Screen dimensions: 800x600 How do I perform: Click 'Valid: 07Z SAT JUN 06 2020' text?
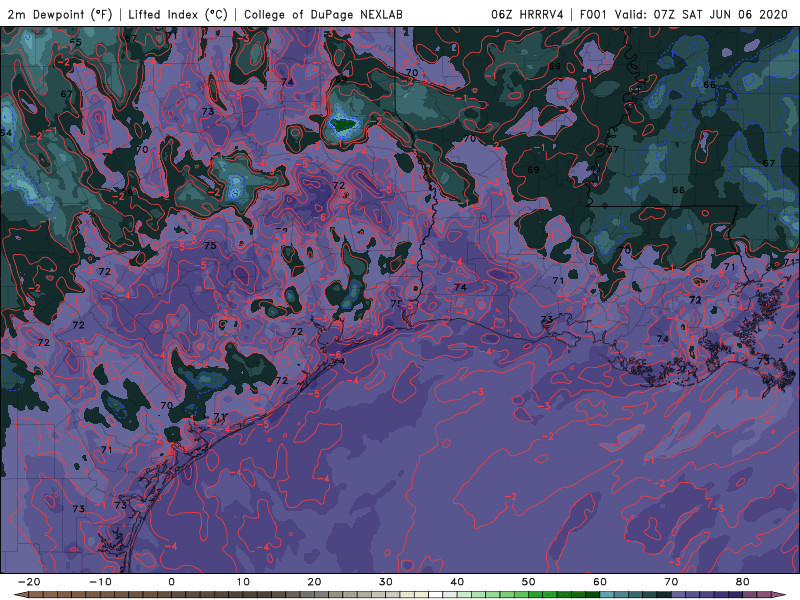(x=701, y=14)
